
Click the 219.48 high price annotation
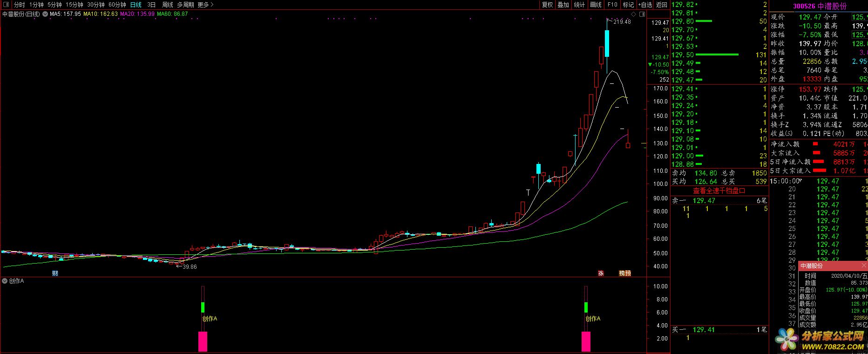[622, 21]
